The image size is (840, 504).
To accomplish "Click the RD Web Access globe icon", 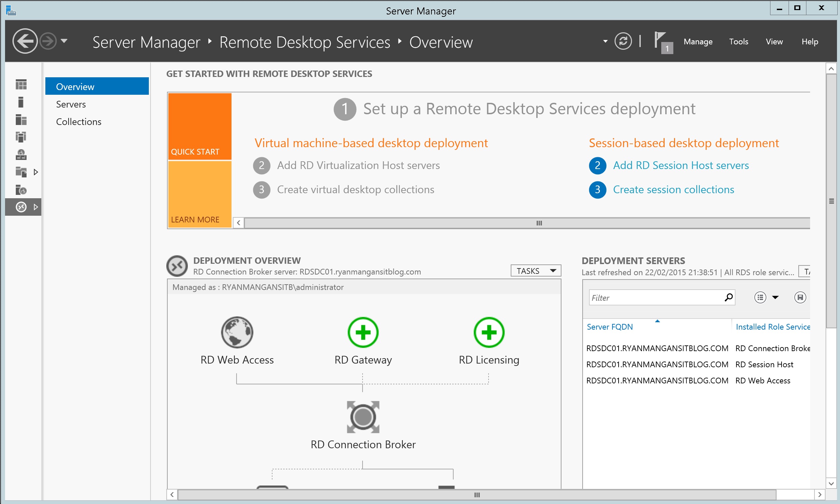I will (x=237, y=332).
